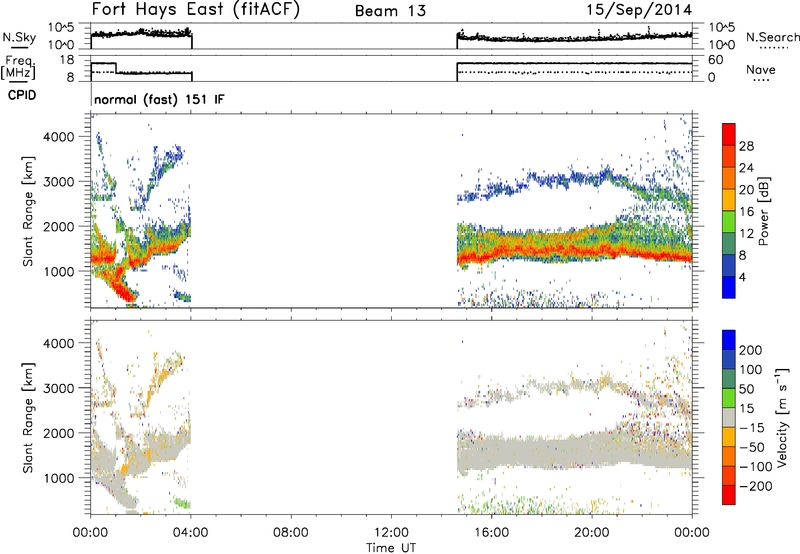Click the title 'Fort Hays East (fitACF)'
Image resolution: width=800 pixels, height=554 pixels.
[x=196, y=10]
